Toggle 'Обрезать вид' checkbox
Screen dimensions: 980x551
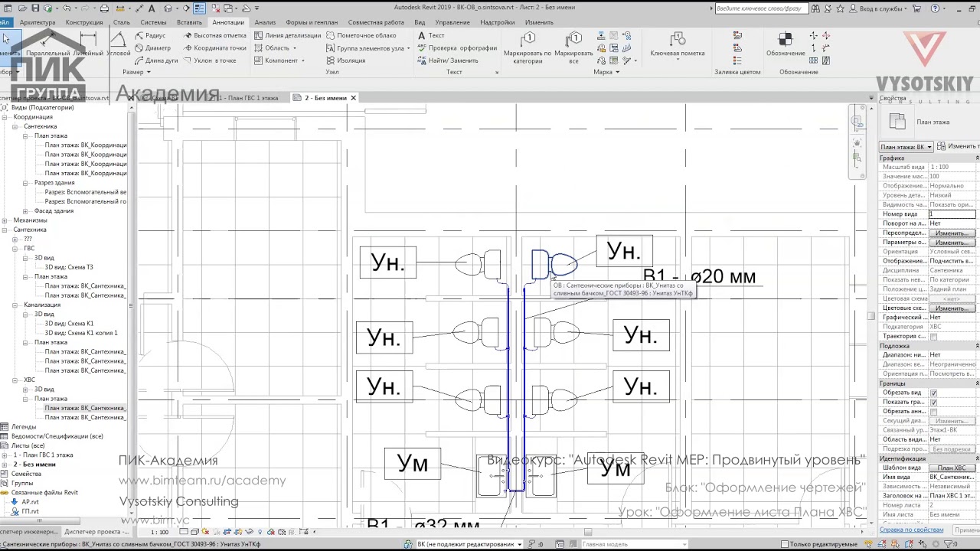coord(933,393)
